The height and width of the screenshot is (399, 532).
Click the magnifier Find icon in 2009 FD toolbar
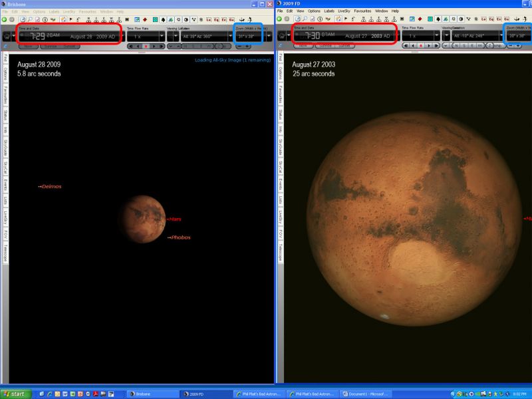[305, 19]
